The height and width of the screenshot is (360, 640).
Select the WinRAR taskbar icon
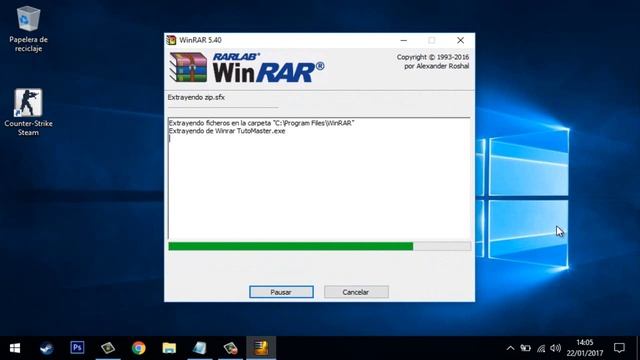tap(261, 348)
